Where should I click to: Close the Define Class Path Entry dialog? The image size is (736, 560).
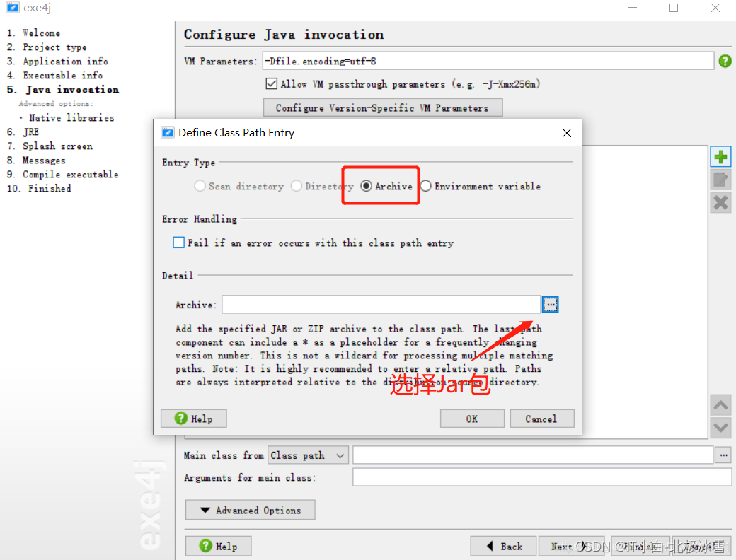[567, 133]
